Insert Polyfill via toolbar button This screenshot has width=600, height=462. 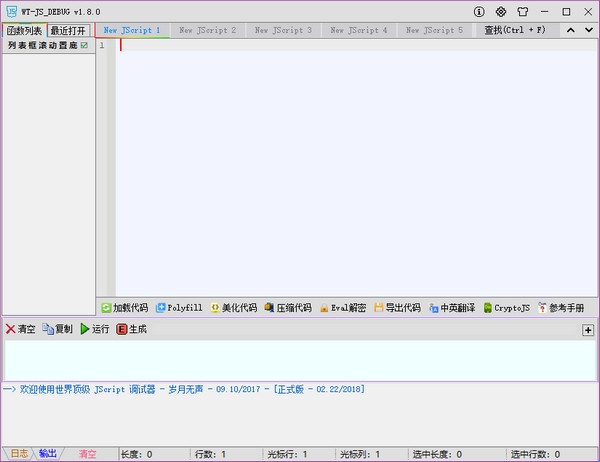180,308
